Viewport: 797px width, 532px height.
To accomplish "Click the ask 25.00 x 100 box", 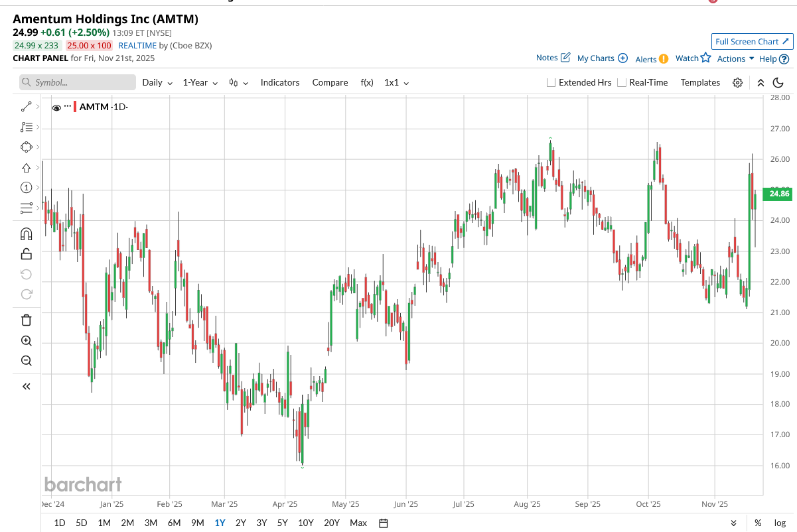I will [x=89, y=45].
